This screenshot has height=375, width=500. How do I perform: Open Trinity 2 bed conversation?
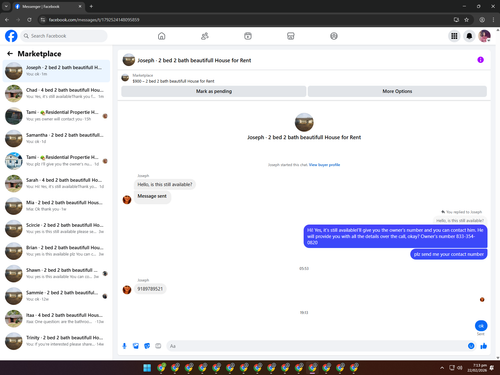click(x=56, y=341)
